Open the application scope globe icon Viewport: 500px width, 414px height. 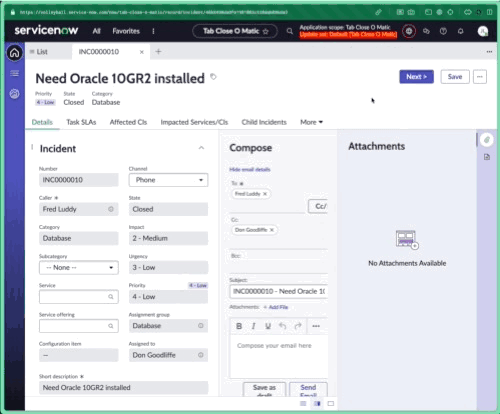point(409,31)
